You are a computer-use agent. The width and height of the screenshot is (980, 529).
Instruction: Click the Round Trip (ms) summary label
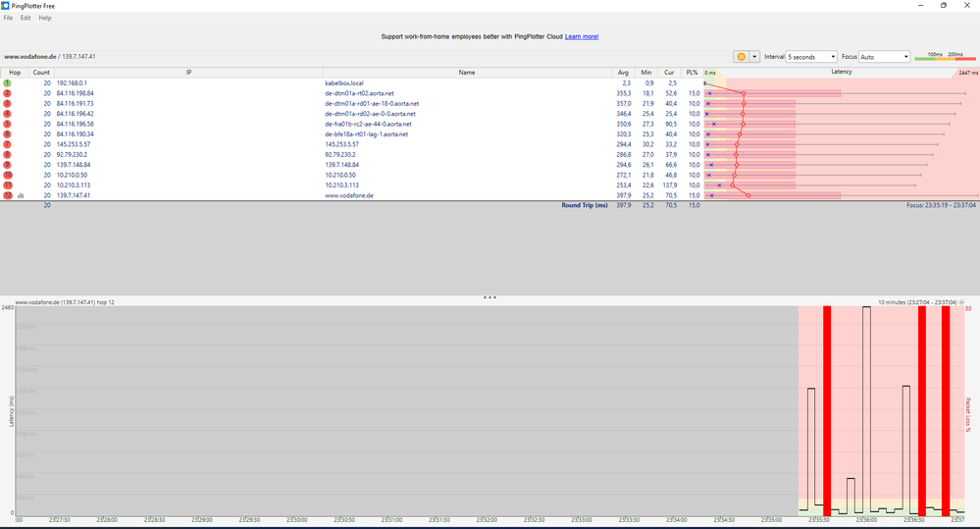pyautogui.click(x=585, y=205)
